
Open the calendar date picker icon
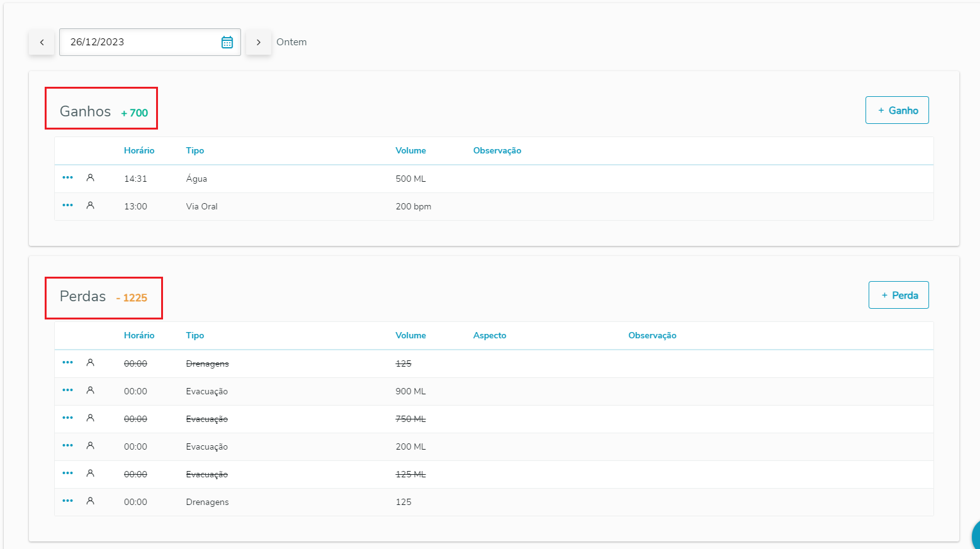click(x=227, y=42)
